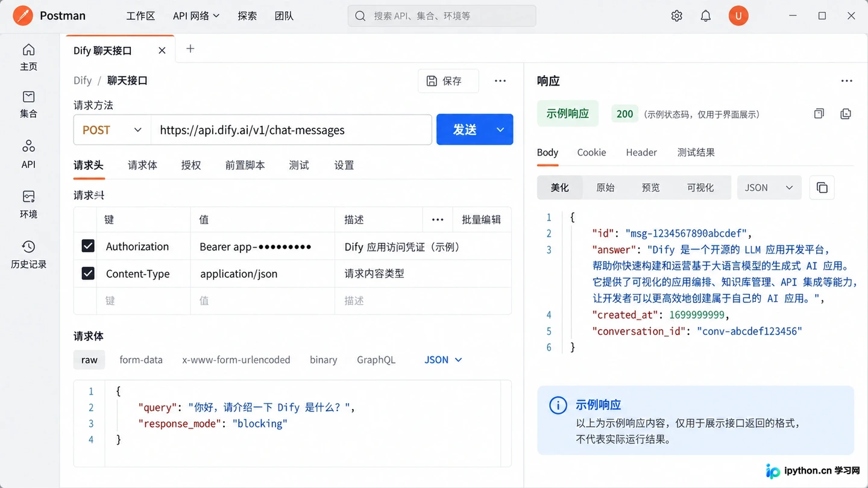Switch to the 授权 tab
The width and height of the screenshot is (868, 488).
[191, 165]
